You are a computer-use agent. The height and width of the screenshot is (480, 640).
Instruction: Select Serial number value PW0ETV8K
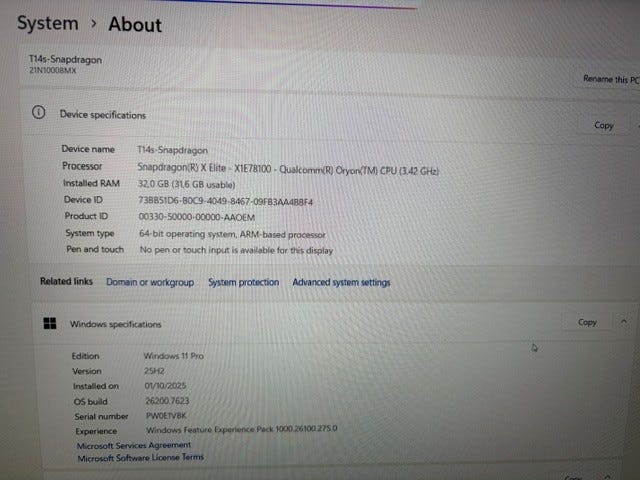coord(166,416)
